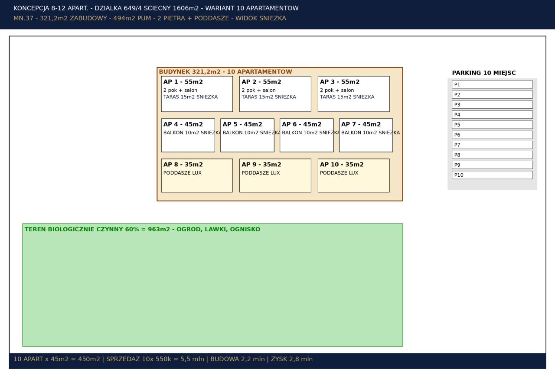
Task: Click the TEREN BIOLOGICZNIE CZYNNY green area label
Action: tap(142, 230)
